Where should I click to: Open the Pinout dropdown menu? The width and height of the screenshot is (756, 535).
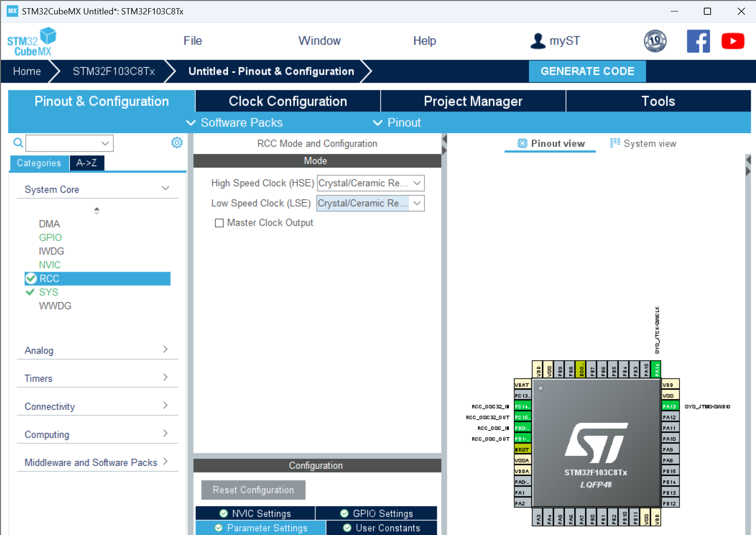pyautogui.click(x=397, y=123)
